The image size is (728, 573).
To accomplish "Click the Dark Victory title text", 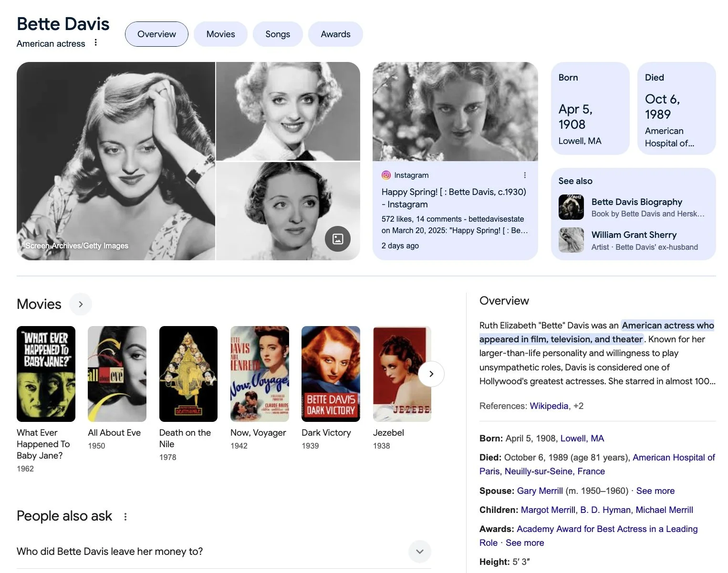I will click(326, 432).
